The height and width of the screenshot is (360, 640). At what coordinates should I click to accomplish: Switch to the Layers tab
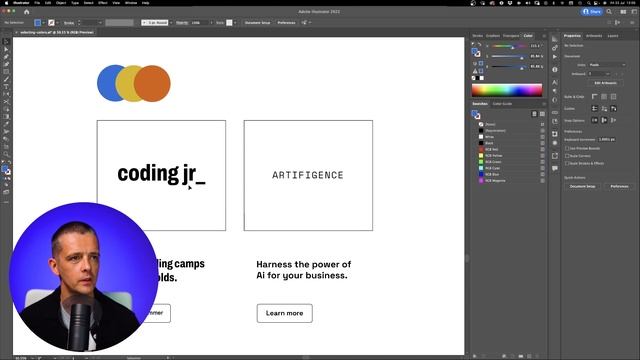coord(613,36)
